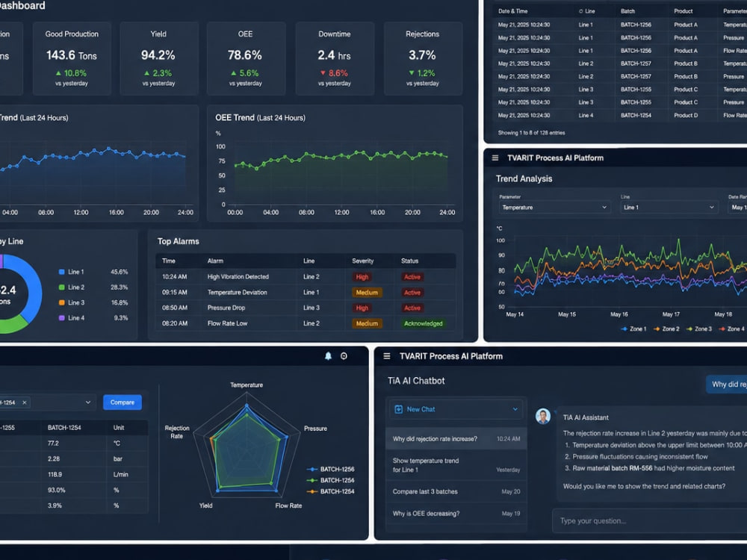Image resolution: width=747 pixels, height=560 pixels.
Task: Open chat 'Show temperature trend for Line 1'
Action: coord(456,465)
